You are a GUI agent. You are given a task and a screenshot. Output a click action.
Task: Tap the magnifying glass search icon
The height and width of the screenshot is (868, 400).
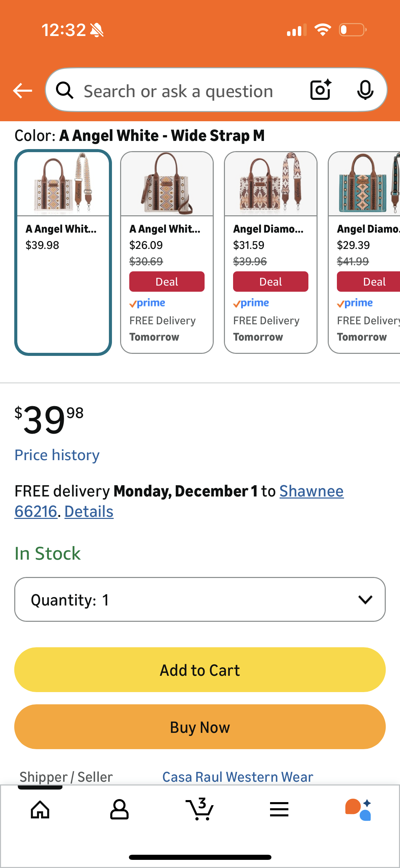coord(65,91)
